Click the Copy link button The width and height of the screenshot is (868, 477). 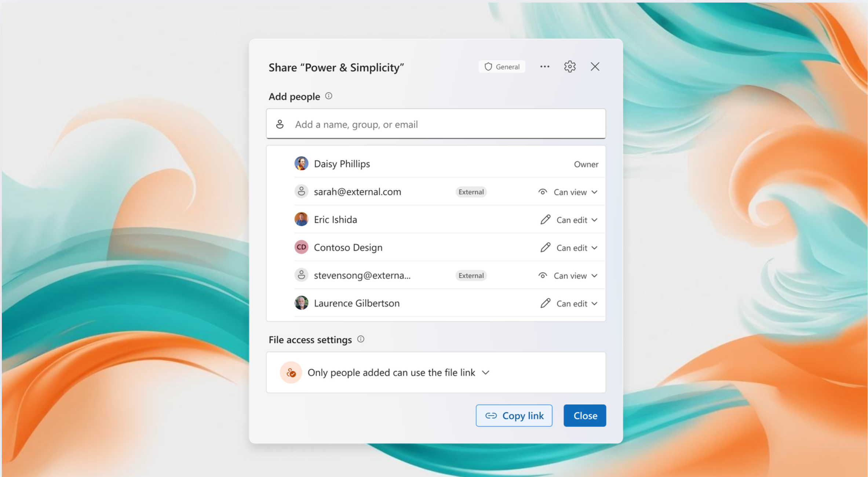pyautogui.click(x=514, y=415)
